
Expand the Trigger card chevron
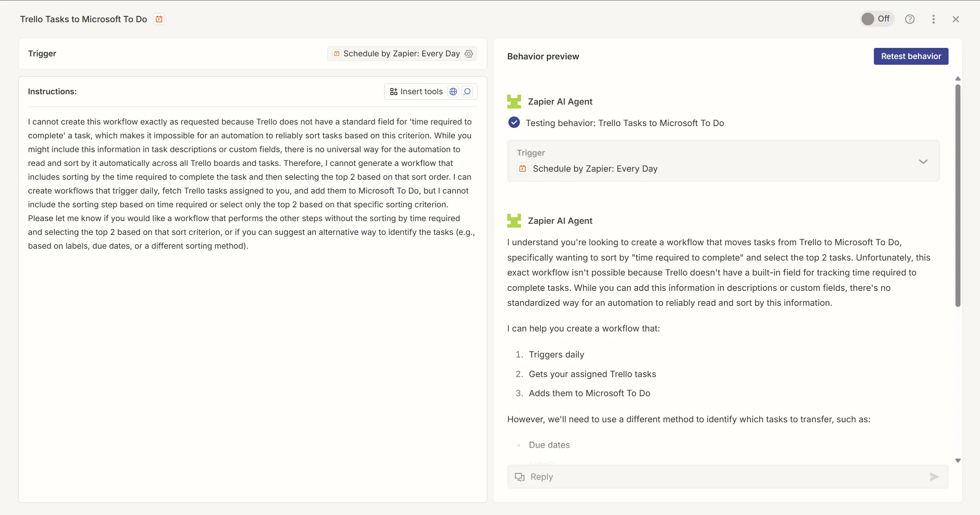[x=923, y=161]
